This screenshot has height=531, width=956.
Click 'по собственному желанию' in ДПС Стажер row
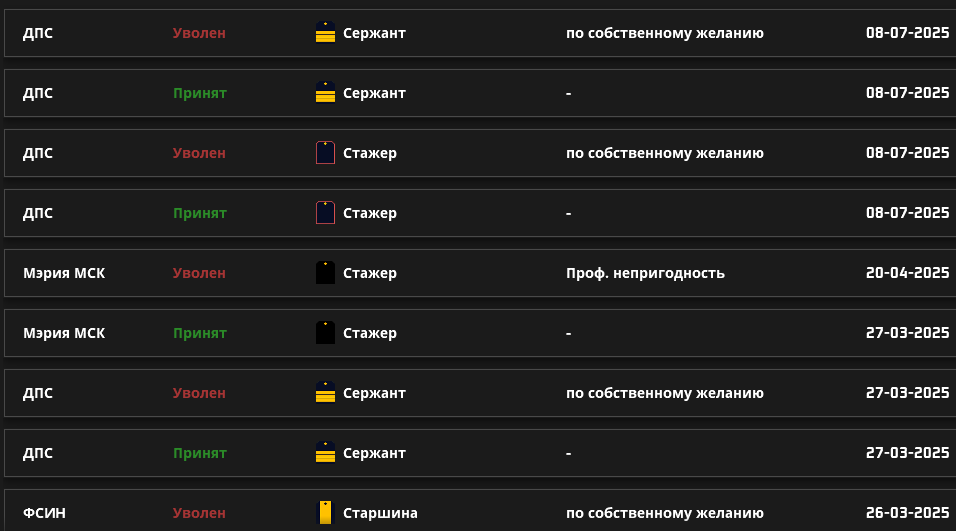pyautogui.click(x=665, y=153)
